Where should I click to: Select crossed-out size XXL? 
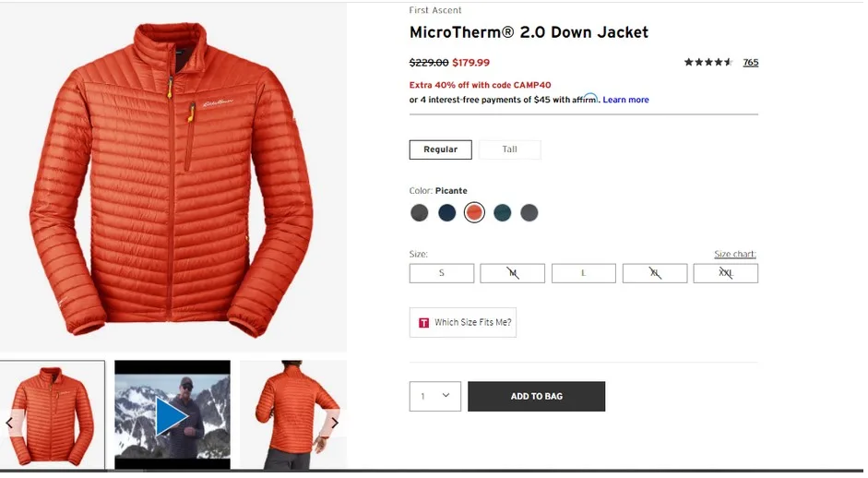726,273
